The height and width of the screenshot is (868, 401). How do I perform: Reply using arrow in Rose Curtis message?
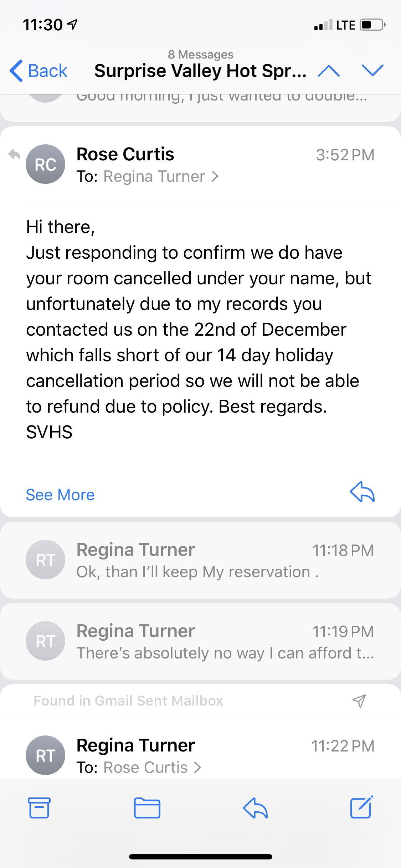tap(362, 492)
